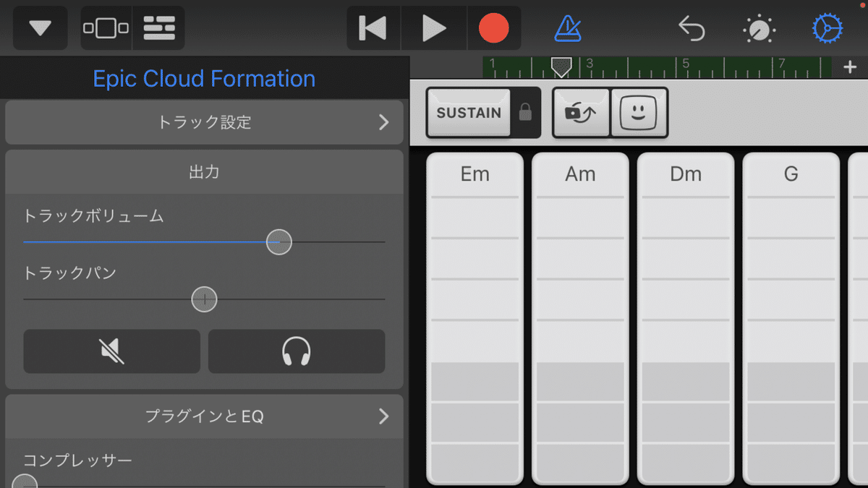This screenshot has height=488, width=868.
Task: Toggle the track controls knob icon
Action: [759, 28]
